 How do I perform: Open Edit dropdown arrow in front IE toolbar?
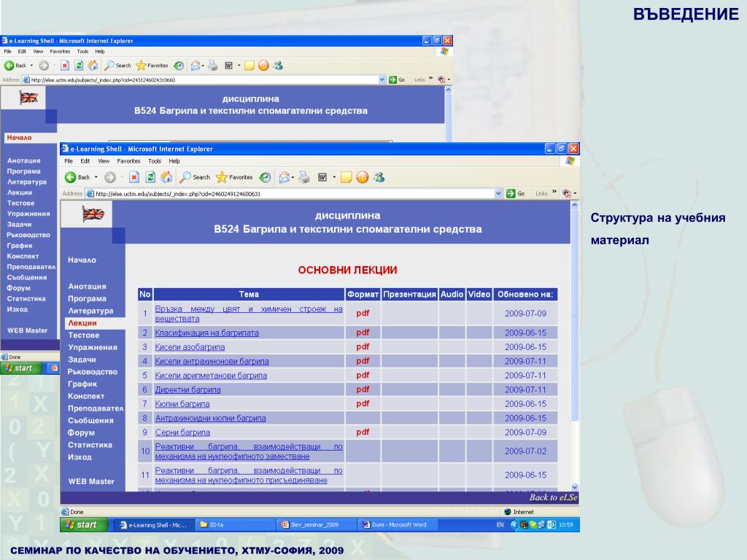pos(334,177)
